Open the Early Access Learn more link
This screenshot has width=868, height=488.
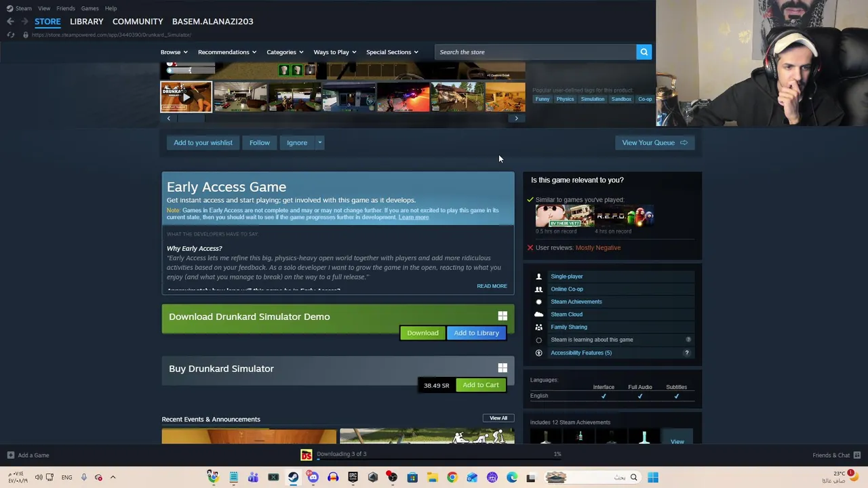pos(414,218)
